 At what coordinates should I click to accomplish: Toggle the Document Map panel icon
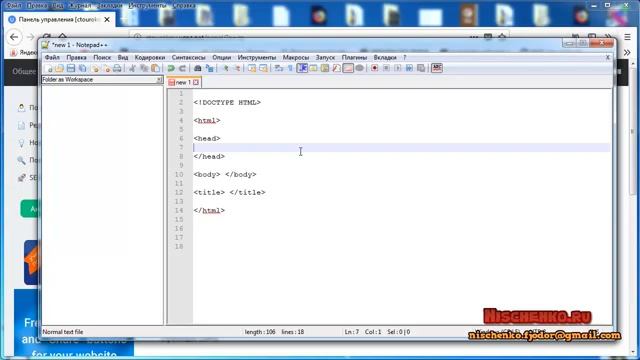[324, 68]
